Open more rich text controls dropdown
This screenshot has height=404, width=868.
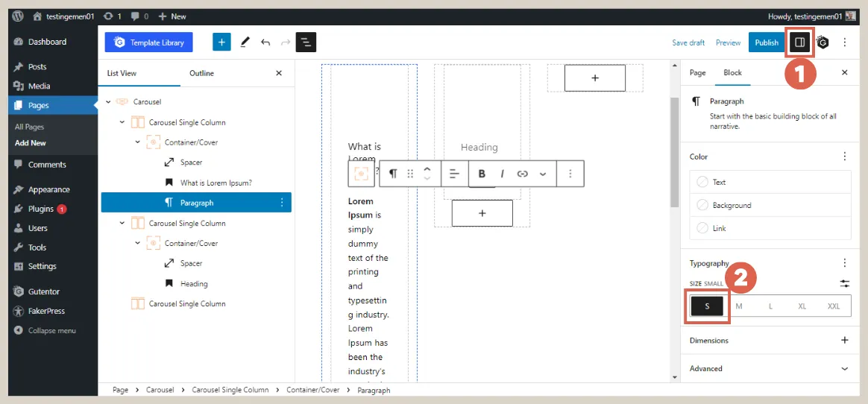point(543,174)
